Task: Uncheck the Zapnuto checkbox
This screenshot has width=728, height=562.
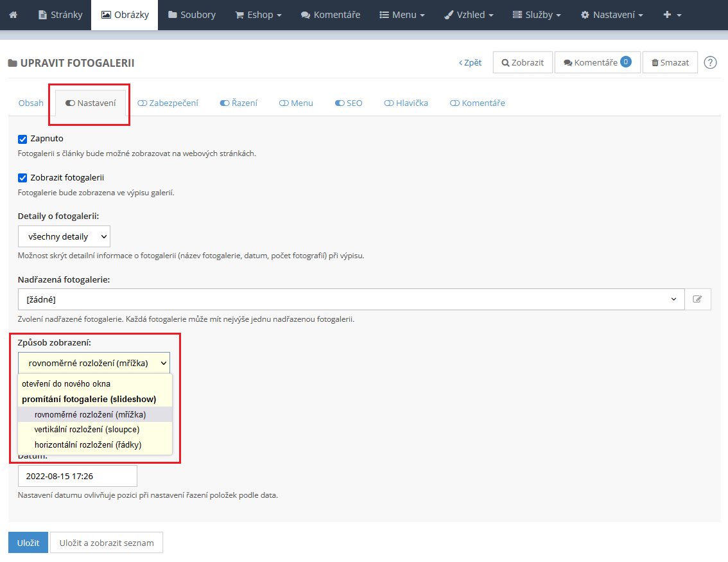Action: (x=22, y=139)
